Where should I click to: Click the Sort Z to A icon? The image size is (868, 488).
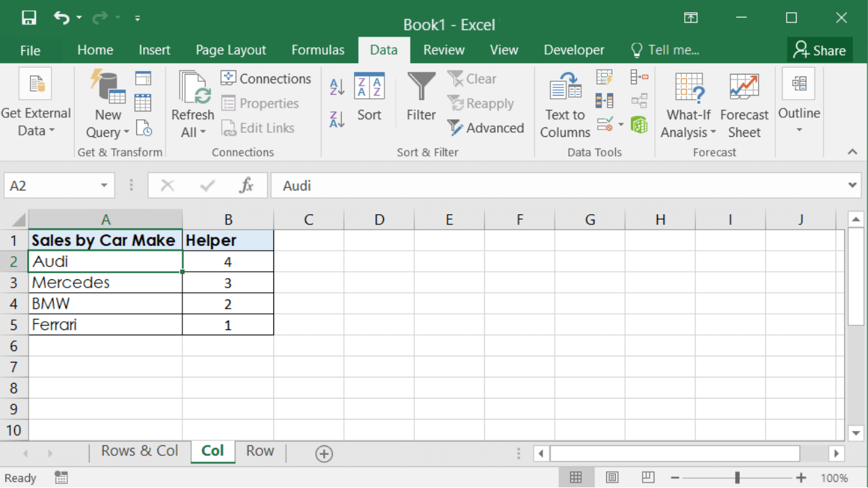[337, 119]
